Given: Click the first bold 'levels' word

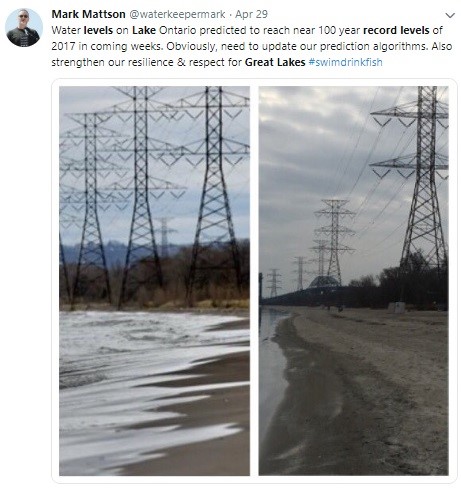Looking at the screenshot, I should click(98, 30).
